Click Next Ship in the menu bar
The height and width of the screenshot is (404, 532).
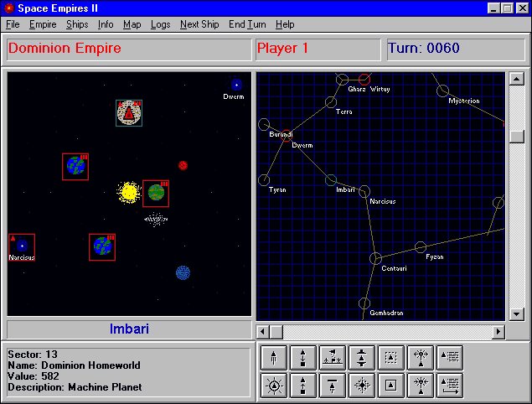(199, 24)
